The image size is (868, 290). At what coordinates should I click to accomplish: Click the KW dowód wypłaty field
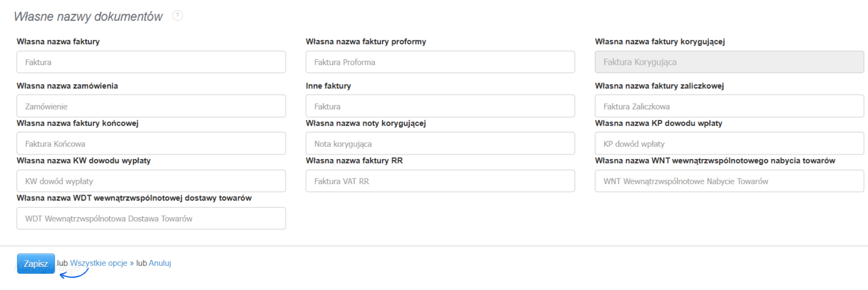pyautogui.click(x=151, y=181)
